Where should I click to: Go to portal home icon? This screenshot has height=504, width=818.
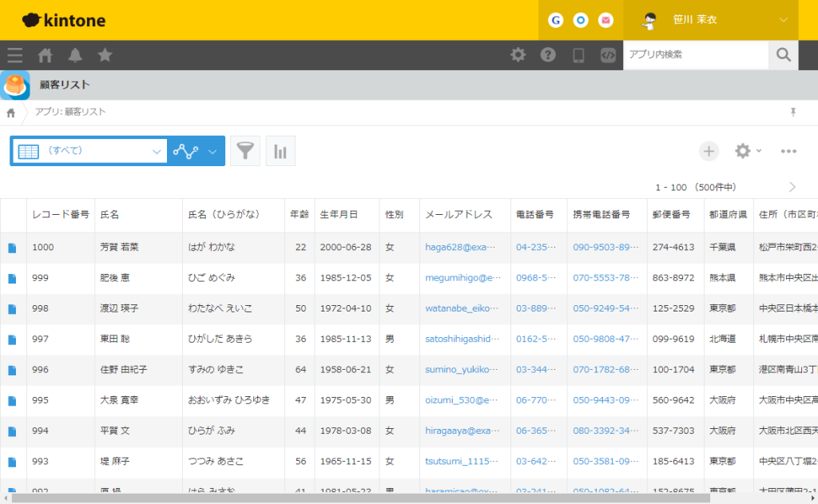tap(45, 55)
